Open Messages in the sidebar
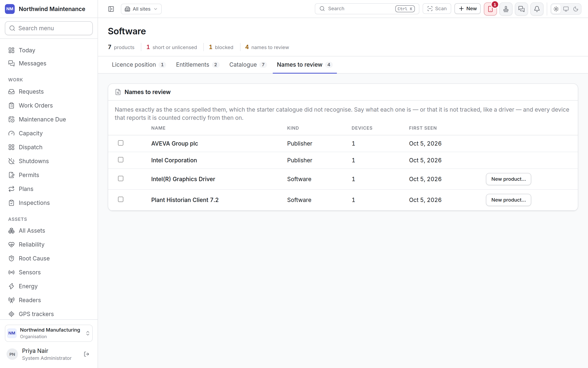 pyautogui.click(x=49, y=63)
